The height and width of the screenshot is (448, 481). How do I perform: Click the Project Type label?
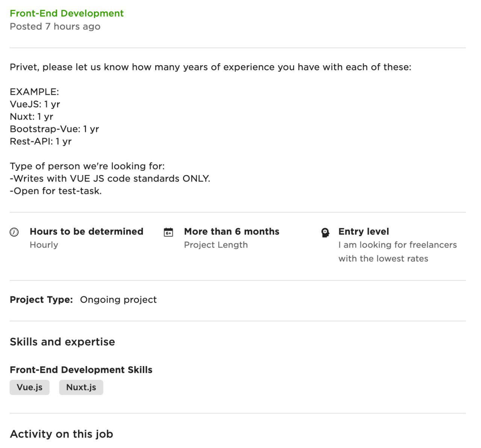coord(41,300)
